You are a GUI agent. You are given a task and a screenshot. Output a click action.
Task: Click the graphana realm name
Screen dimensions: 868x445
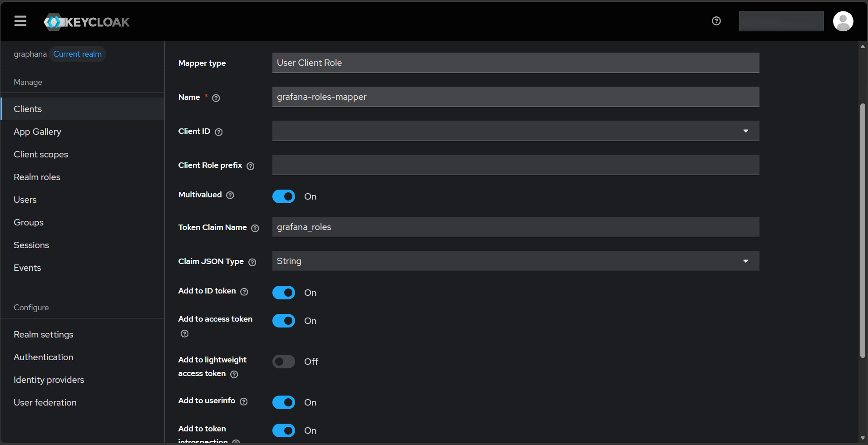pyautogui.click(x=30, y=54)
